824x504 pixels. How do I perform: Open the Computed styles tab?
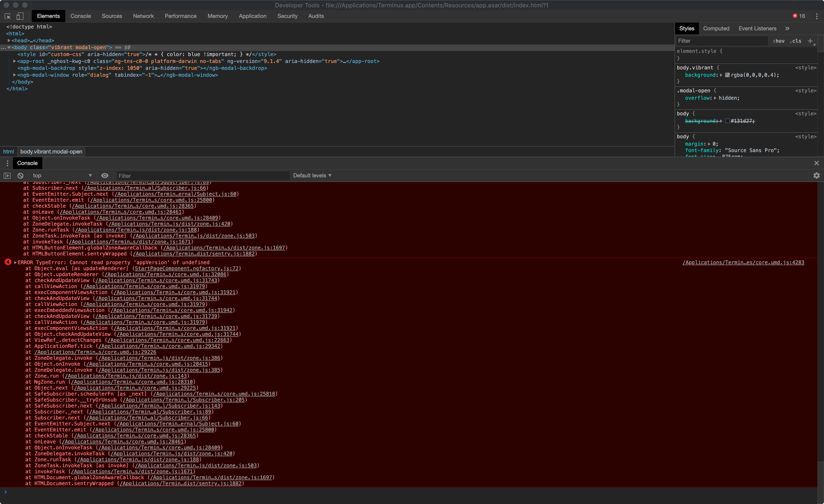pyautogui.click(x=716, y=28)
